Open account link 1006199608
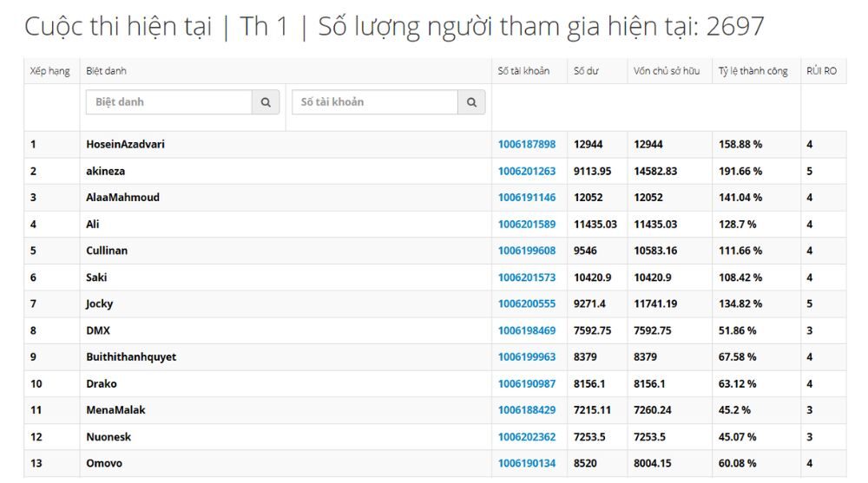Screen dimensions: 868x483 527,251
